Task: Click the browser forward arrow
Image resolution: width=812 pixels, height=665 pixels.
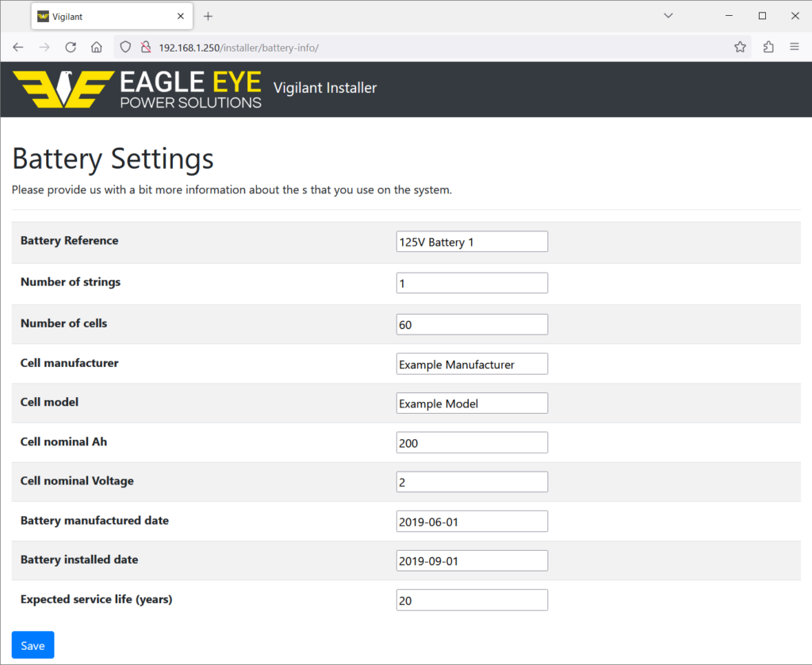Action: pyautogui.click(x=44, y=48)
